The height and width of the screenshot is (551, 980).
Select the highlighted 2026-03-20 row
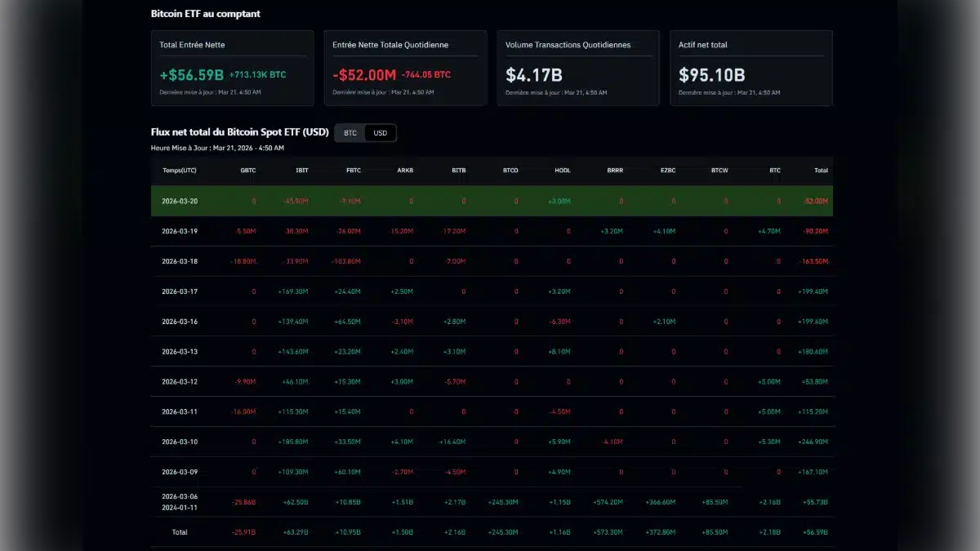coord(490,201)
